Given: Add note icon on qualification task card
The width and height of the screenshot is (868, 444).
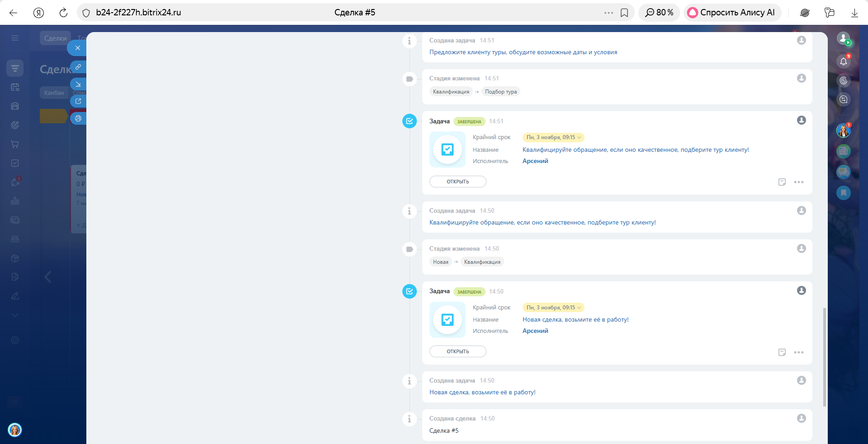Looking at the screenshot, I should 782,182.
